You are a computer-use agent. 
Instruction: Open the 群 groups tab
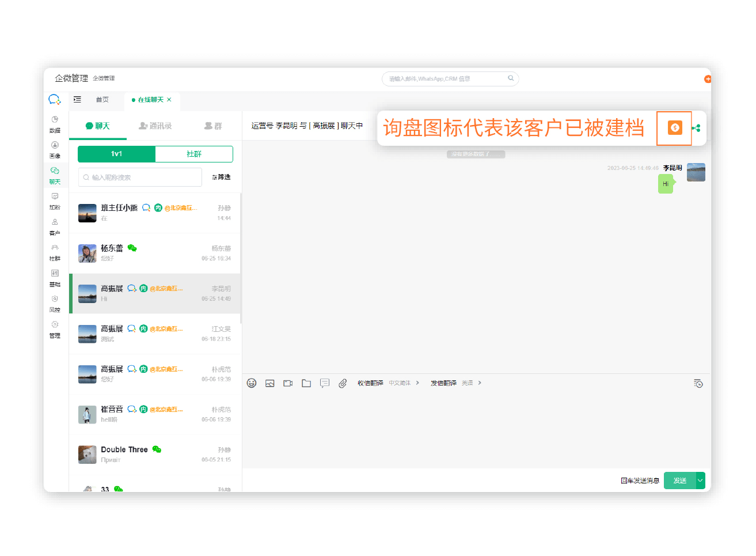[x=213, y=126]
